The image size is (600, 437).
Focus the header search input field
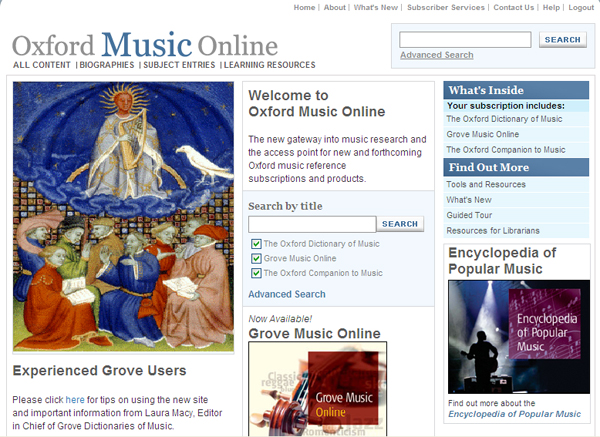(465, 40)
